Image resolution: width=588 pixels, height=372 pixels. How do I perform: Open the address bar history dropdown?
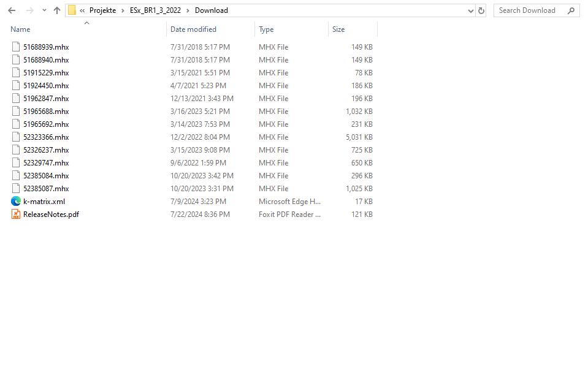click(x=471, y=11)
